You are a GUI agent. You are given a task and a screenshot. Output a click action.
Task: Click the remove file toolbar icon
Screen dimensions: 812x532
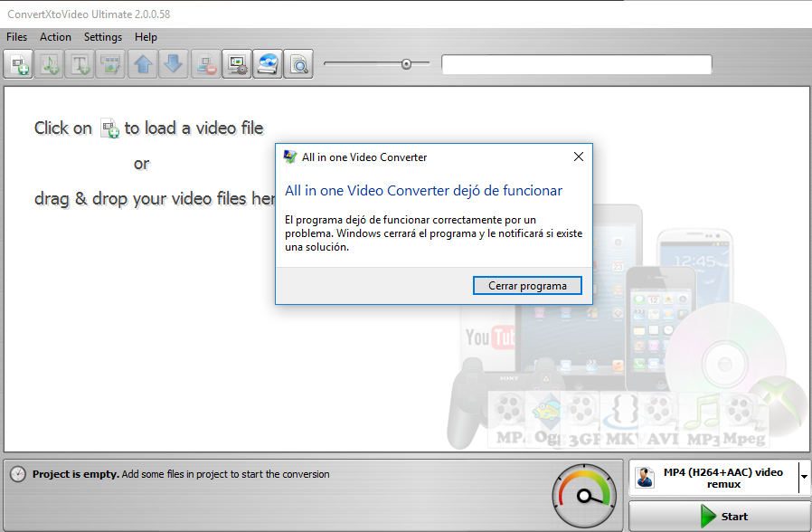pyautogui.click(x=205, y=64)
